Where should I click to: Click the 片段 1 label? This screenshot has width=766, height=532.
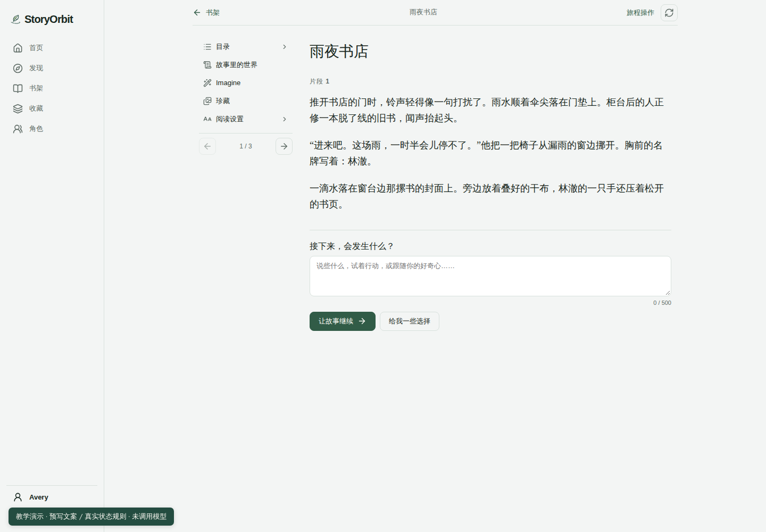coord(320,81)
